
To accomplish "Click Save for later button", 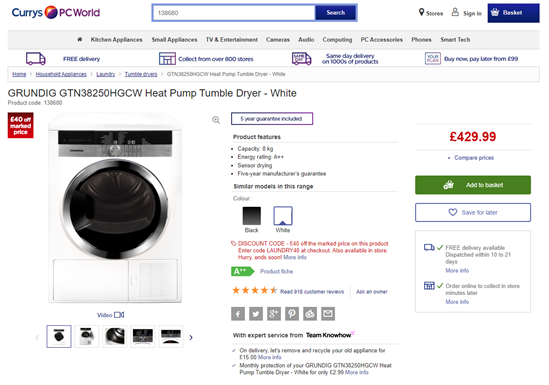I will (473, 212).
